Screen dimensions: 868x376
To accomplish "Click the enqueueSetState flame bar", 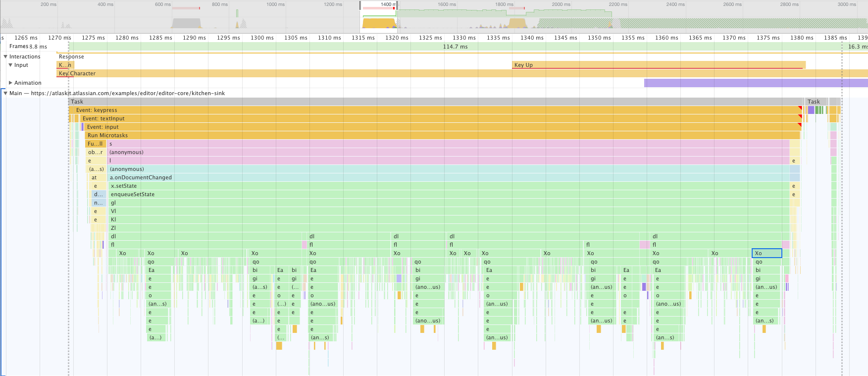I will pyautogui.click(x=396, y=194).
